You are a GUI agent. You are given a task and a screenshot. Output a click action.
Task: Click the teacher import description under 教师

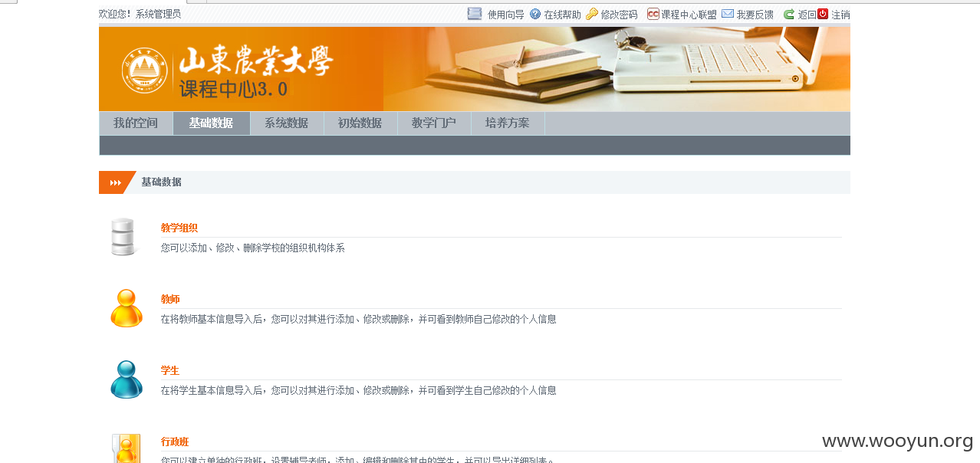[x=359, y=320]
